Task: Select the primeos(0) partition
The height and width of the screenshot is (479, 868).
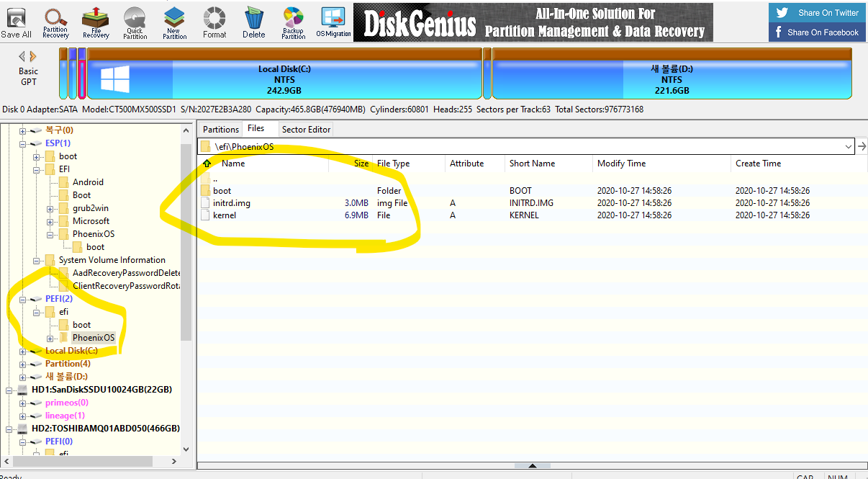Action: tap(67, 403)
